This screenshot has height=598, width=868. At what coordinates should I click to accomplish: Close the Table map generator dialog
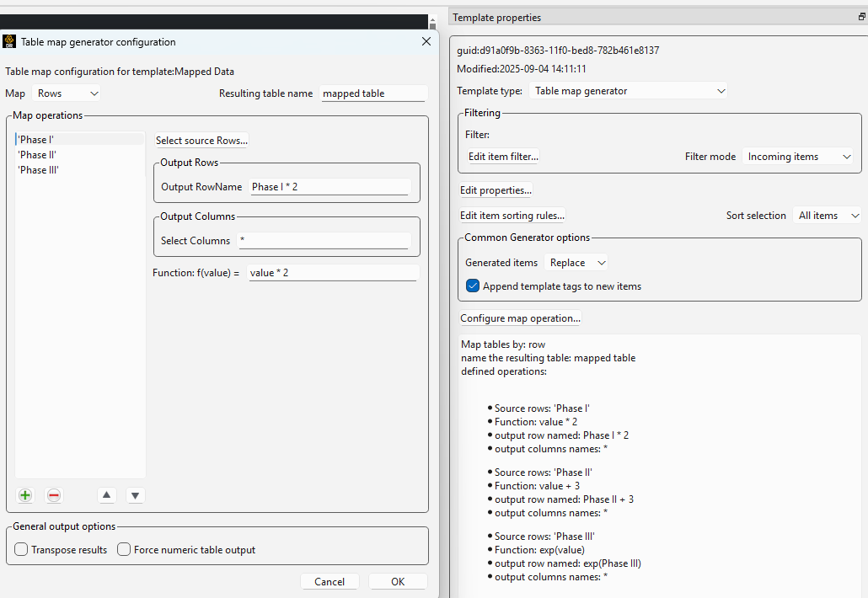[x=426, y=41]
